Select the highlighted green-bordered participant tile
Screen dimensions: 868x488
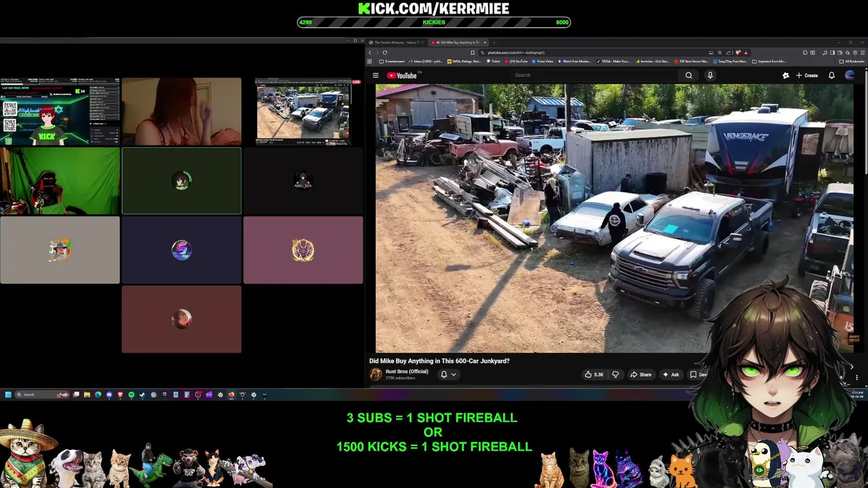point(182,181)
